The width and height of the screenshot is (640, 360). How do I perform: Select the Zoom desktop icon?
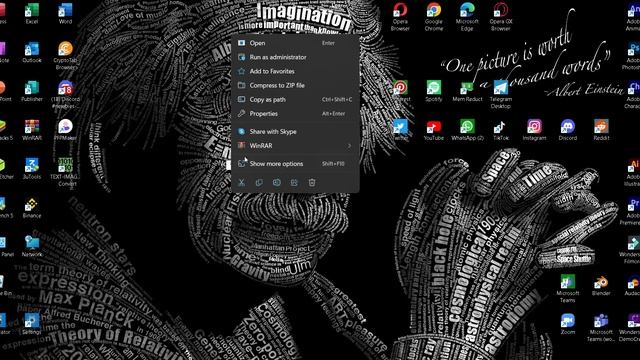tap(568, 324)
